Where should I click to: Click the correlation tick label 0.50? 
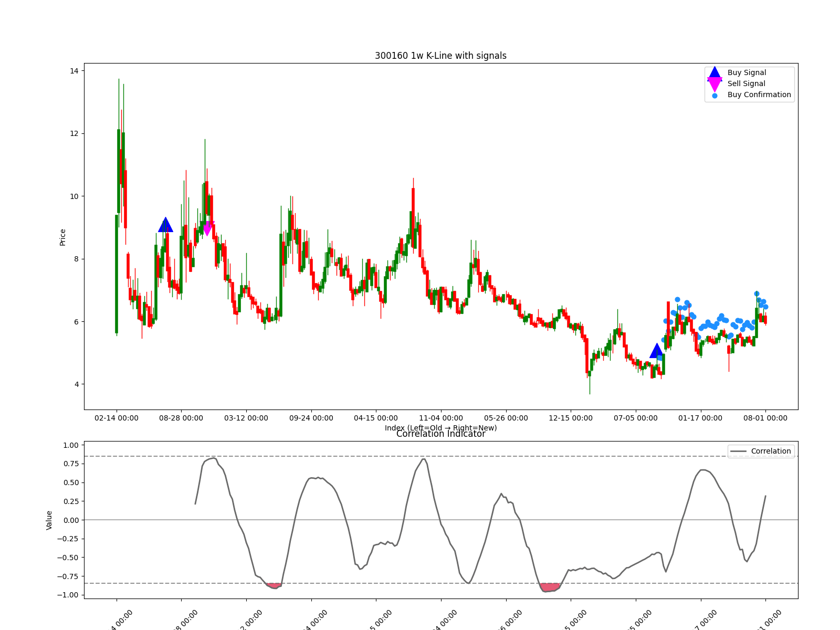click(x=71, y=483)
